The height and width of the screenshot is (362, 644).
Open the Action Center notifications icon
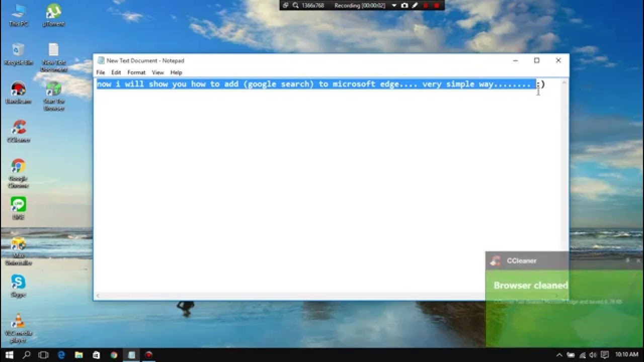605,355
